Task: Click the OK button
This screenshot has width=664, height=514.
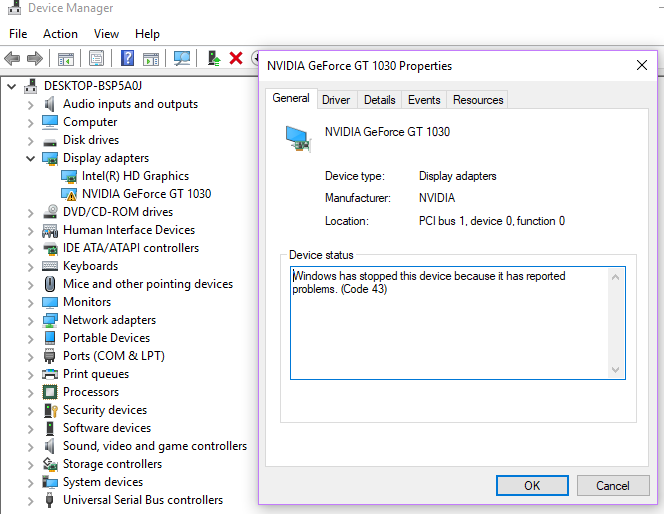Action: click(532, 485)
